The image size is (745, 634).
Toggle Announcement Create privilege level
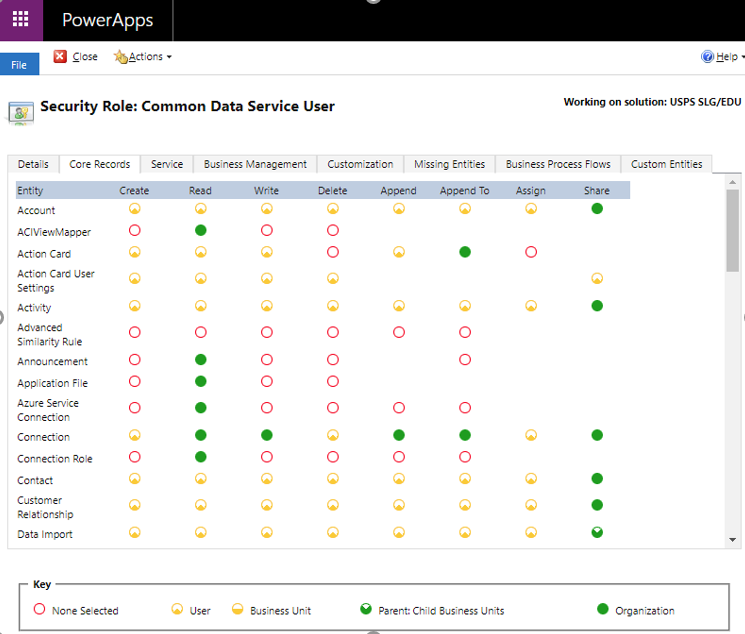tap(135, 359)
